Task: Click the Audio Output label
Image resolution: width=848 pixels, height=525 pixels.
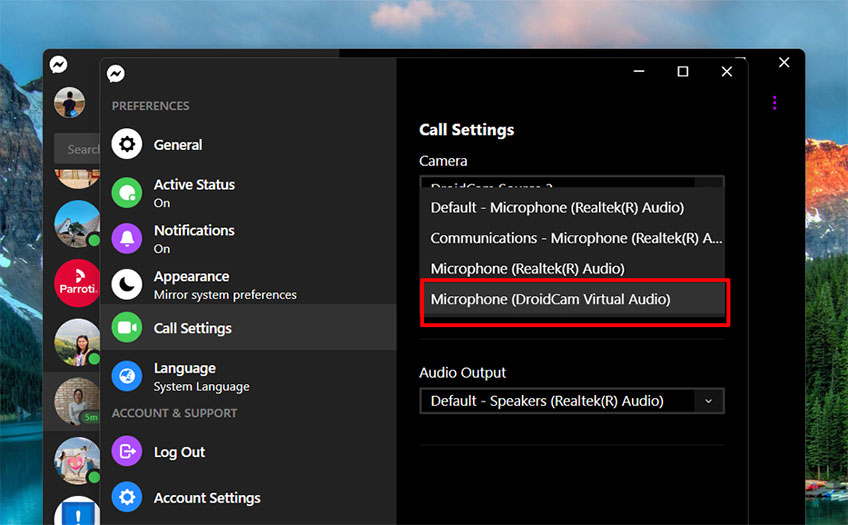Action: point(462,373)
